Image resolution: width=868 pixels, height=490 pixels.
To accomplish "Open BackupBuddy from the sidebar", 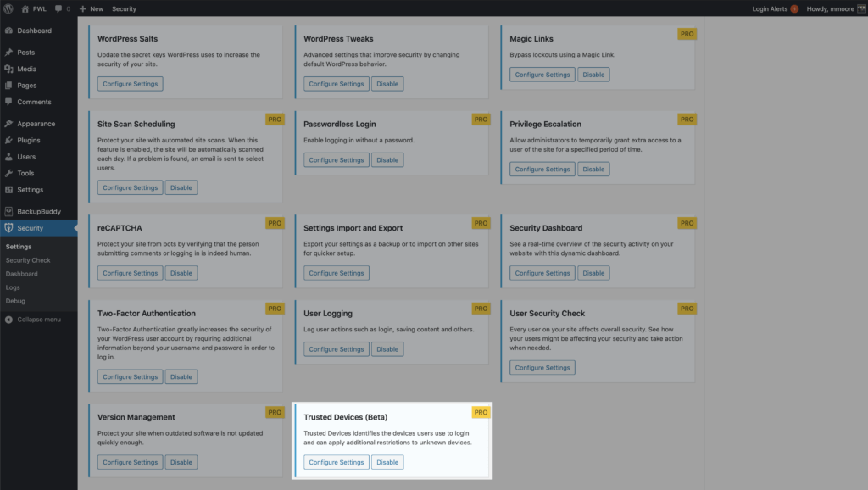I will 39,212.
